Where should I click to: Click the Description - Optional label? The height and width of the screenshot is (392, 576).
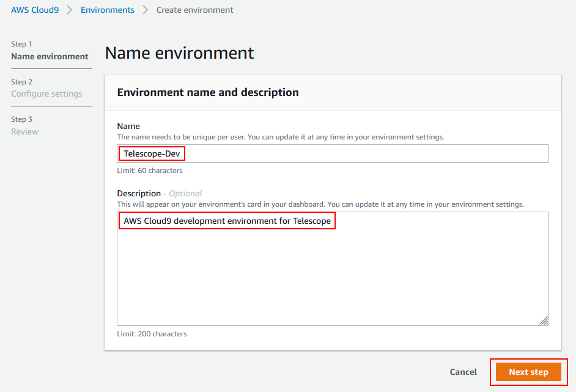(159, 193)
